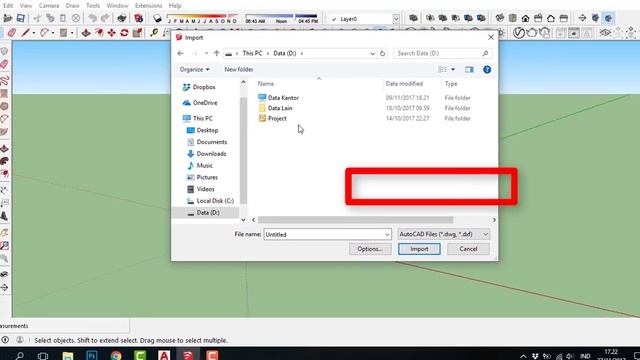Viewport: 640px width, 360px height.
Task: Expand the File name history dropdown
Action: (387, 234)
